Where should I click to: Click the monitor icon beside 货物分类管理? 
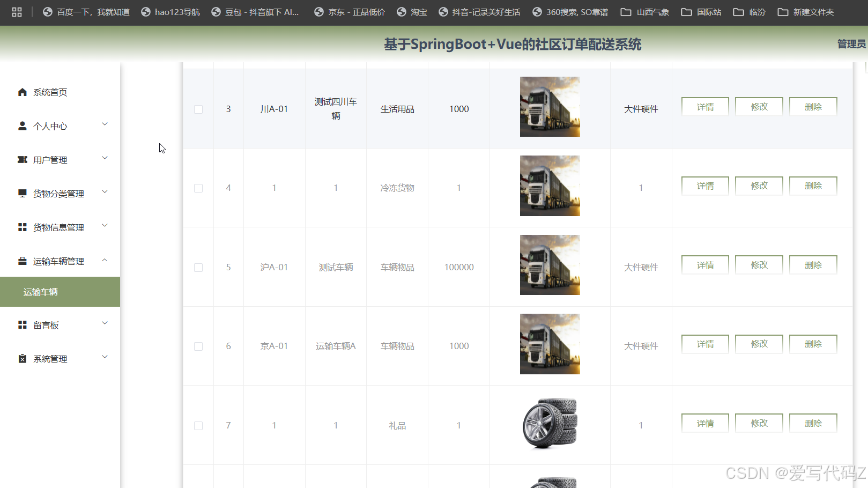[x=22, y=194]
